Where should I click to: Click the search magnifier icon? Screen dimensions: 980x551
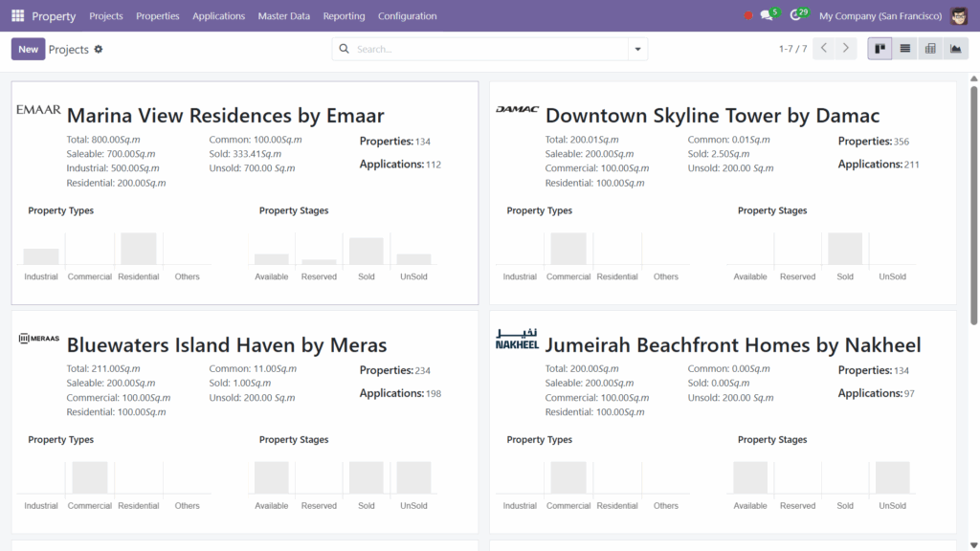[344, 49]
